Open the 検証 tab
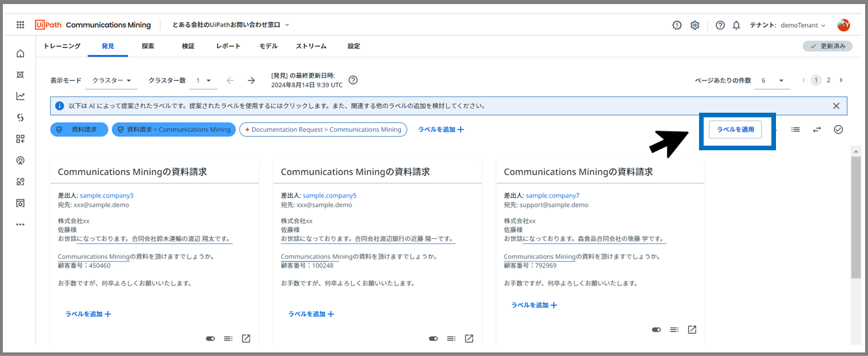 (188, 46)
